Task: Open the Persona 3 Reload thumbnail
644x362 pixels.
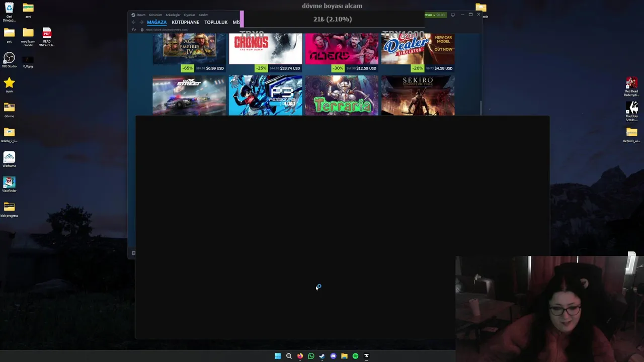Action: 265,96
